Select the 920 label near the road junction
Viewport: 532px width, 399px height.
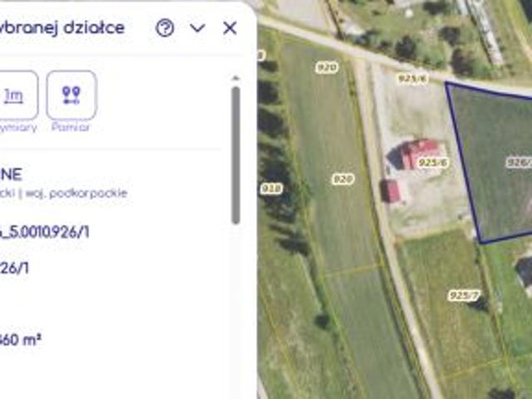(327, 67)
